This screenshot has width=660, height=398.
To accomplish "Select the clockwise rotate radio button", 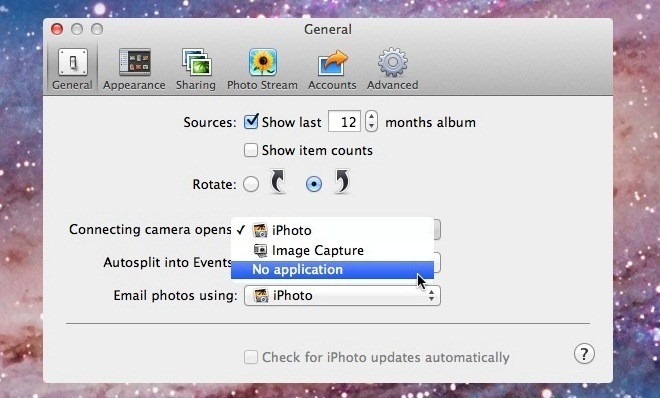I will pos(314,184).
